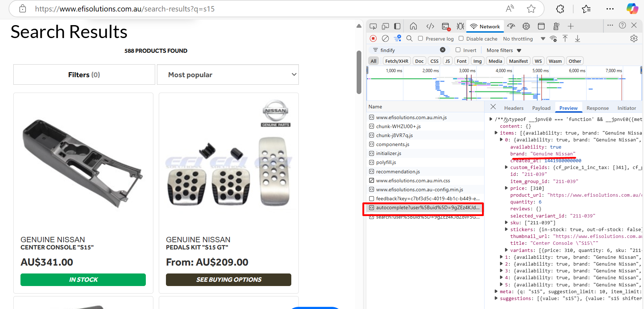Select the autocomplete request row
The image size is (644, 309).
425,207
